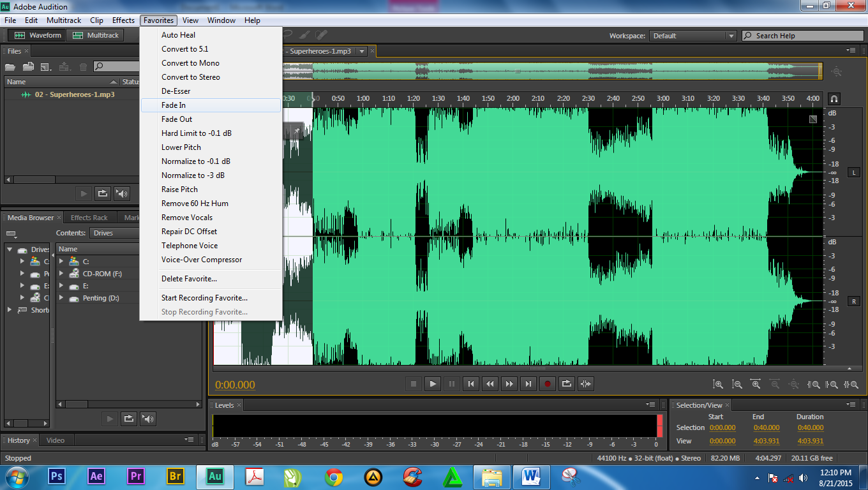The width and height of the screenshot is (868, 490).
Task: Click Zoom In at In Point icon
Action: click(813, 384)
